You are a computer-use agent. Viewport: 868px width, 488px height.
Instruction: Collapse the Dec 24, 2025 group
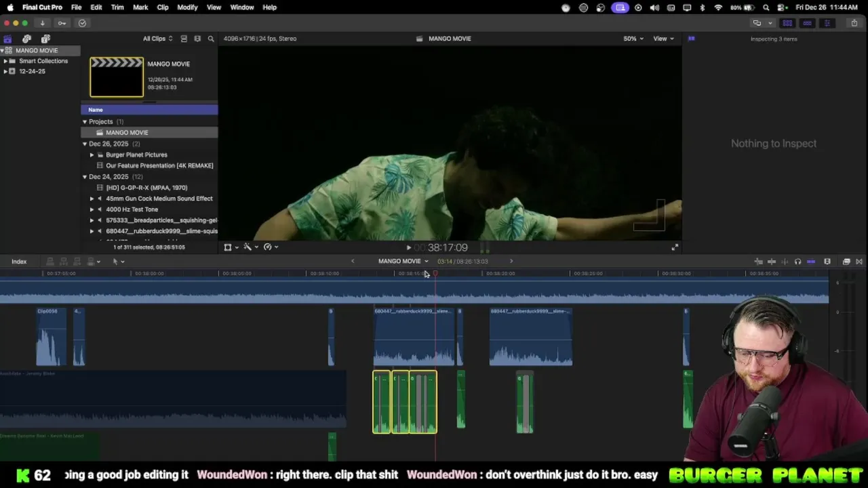click(85, 177)
